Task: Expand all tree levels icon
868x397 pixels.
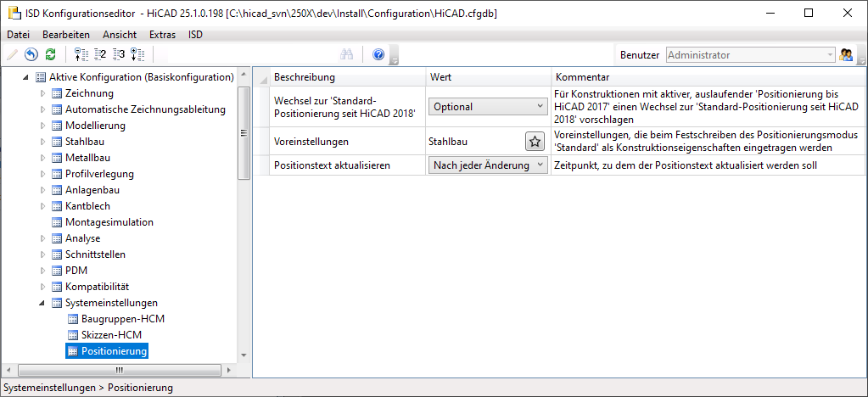Action: [x=137, y=54]
